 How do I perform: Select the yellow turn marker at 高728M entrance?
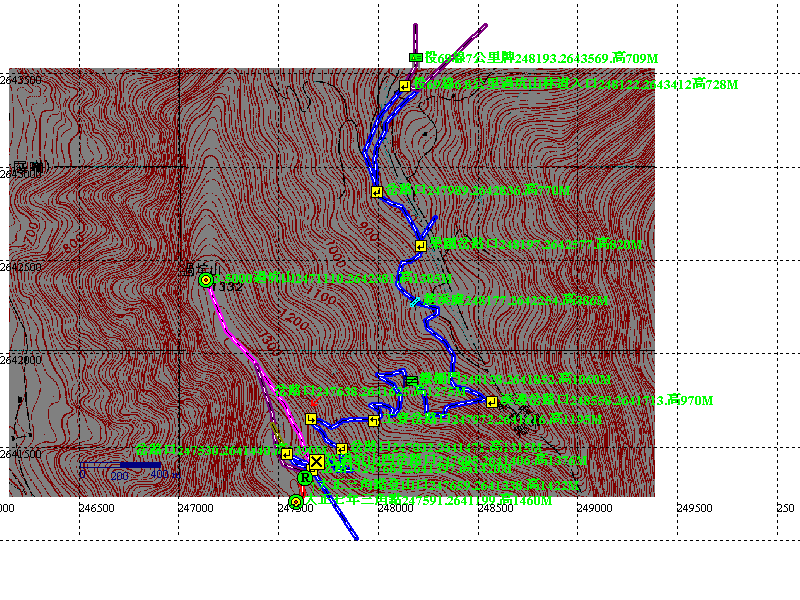tap(405, 86)
